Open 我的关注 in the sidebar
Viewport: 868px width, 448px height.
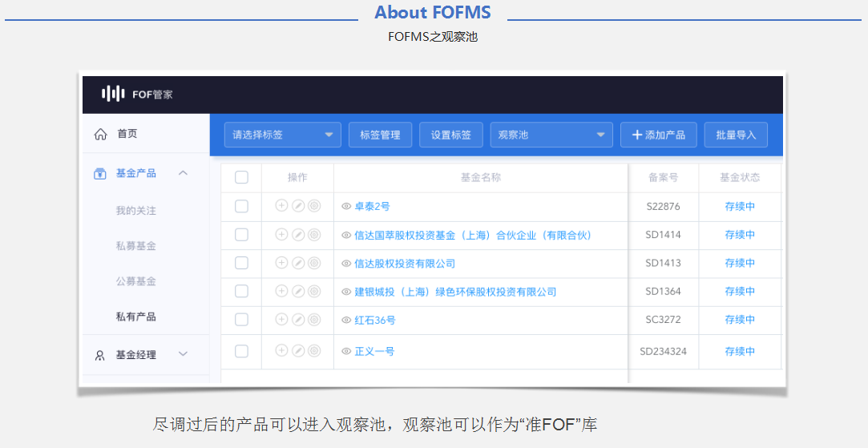[x=136, y=211]
